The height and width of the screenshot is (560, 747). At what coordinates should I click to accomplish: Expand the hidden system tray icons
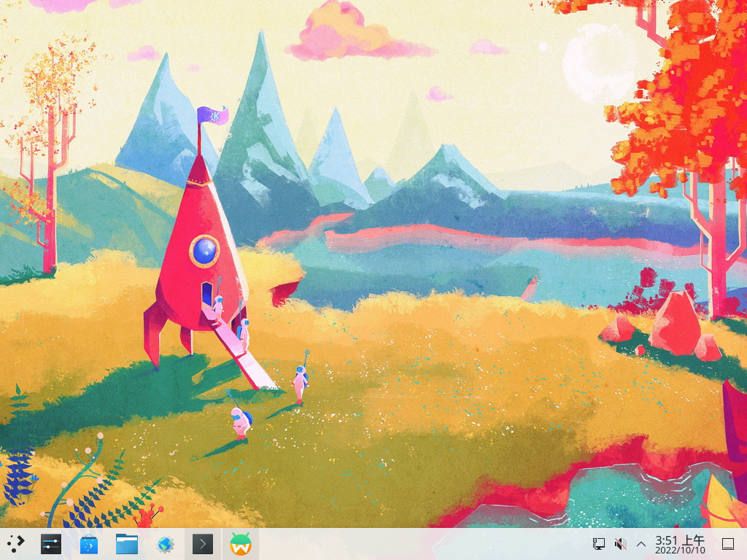coord(641,543)
